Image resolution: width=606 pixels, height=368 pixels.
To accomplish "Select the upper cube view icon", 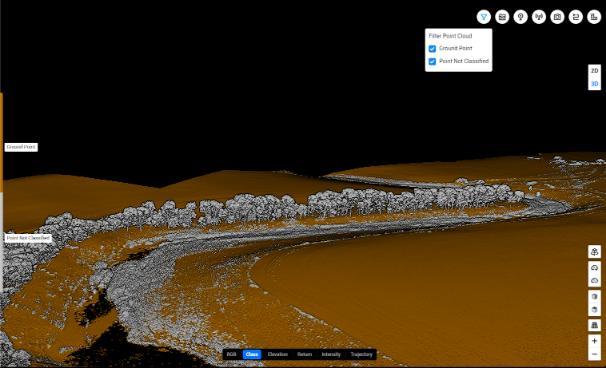I will pyautogui.click(x=594, y=296).
